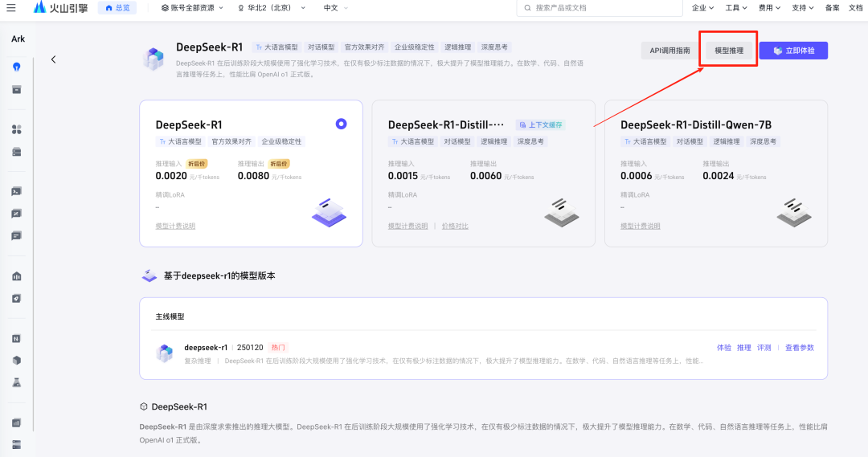Open the chat bubble with text lines icon
The image size is (868, 457).
point(17,236)
